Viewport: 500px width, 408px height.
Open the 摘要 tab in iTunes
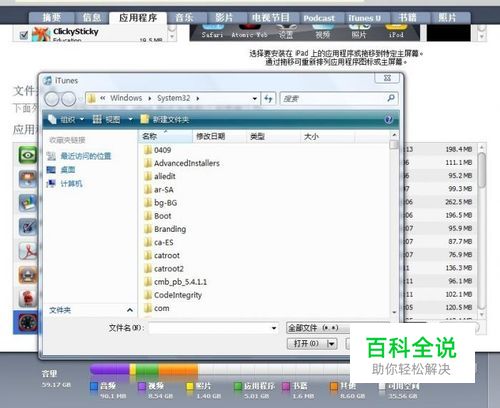point(51,18)
